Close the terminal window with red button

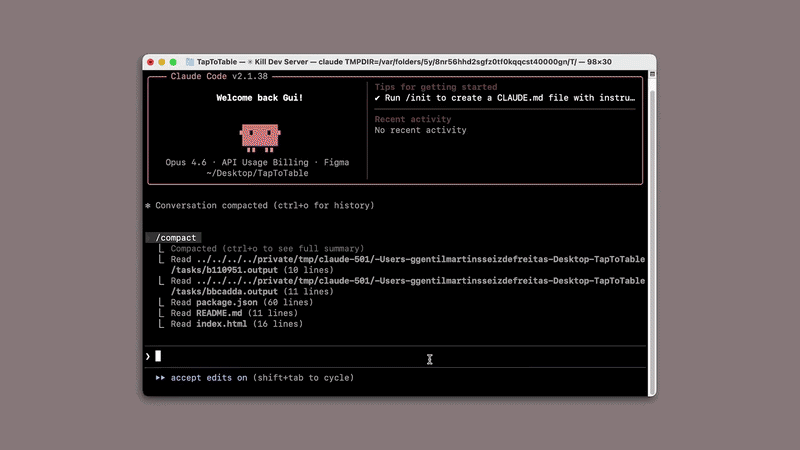tap(150, 62)
